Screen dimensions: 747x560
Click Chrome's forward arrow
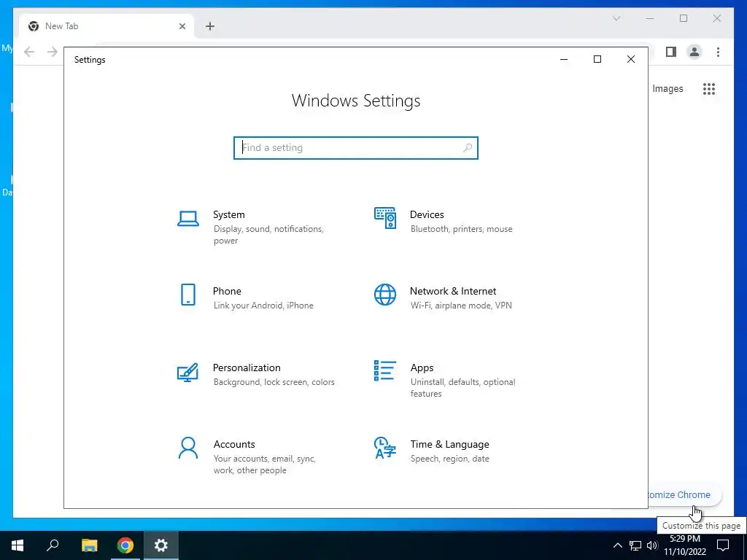pyautogui.click(x=53, y=52)
